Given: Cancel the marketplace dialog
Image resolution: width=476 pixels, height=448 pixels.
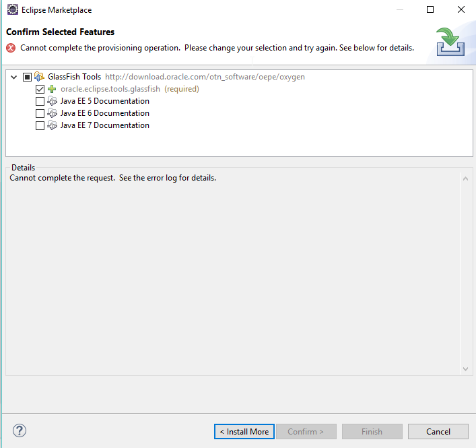Looking at the screenshot, I should point(438,432).
